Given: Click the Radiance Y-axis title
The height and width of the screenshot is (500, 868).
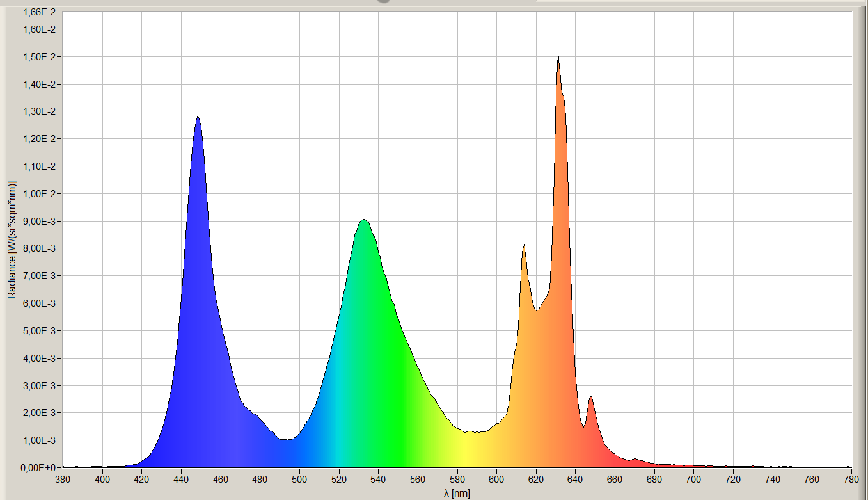Looking at the screenshot, I should tap(12, 239).
